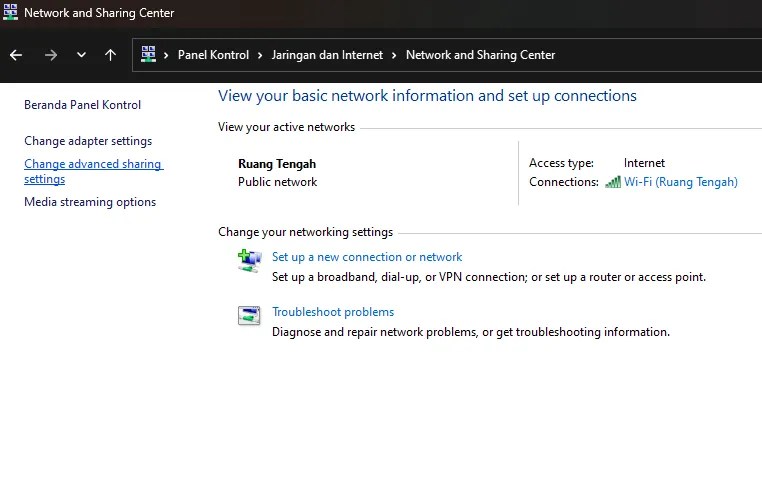Viewport: 762px width, 504px height.
Task: Open Media streaming options
Action: pyautogui.click(x=90, y=202)
